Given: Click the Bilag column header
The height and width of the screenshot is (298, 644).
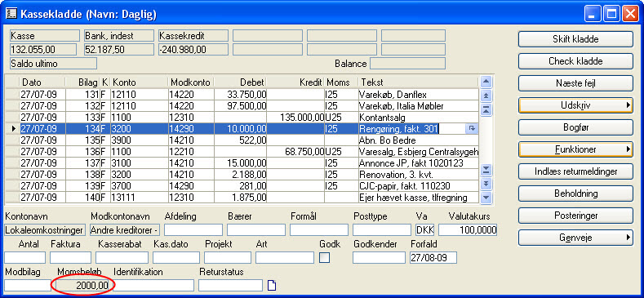Looking at the screenshot, I should pos(82,82).
